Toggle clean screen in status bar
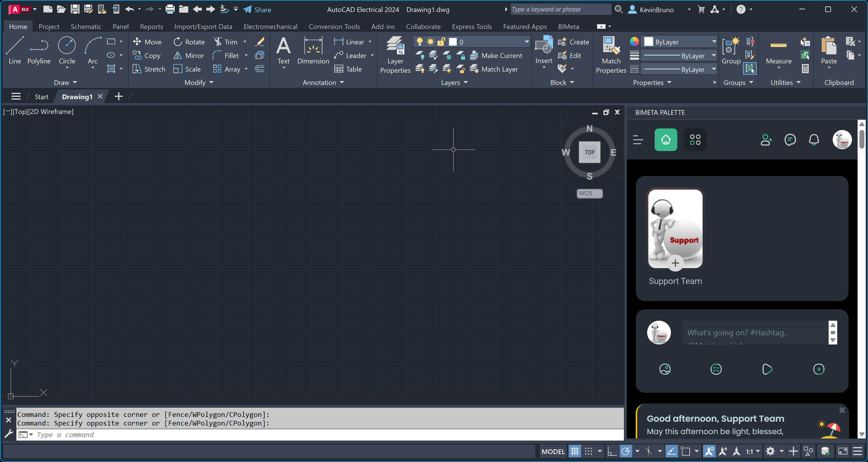868x462 pixels. pos(843,451)
